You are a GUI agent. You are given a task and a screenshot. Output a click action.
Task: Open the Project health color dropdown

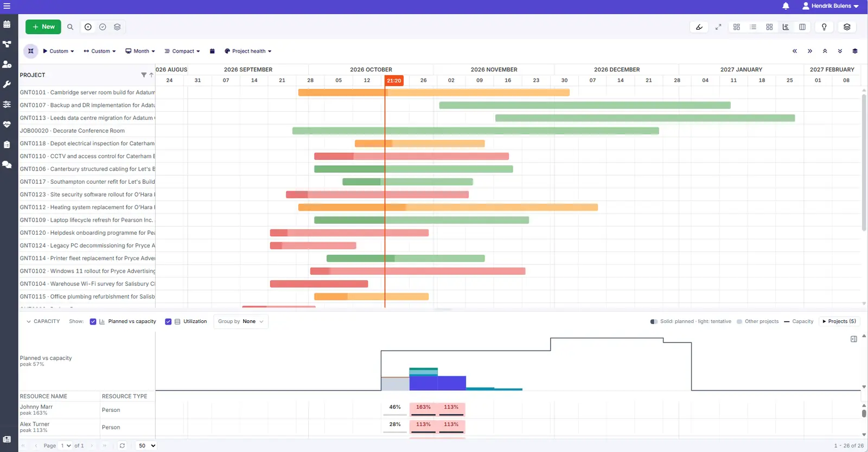[x=248, y=51]
